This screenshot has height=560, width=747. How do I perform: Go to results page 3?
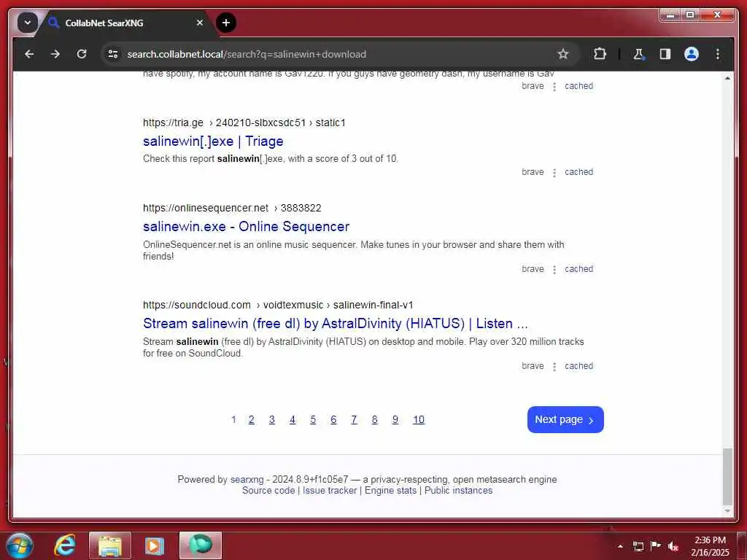click(x=272, y=420)
